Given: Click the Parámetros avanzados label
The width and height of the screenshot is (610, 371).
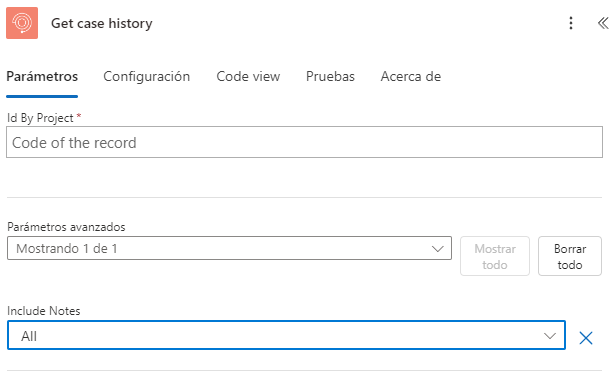Looking at the screenshot, I should [x=66, y=227].
